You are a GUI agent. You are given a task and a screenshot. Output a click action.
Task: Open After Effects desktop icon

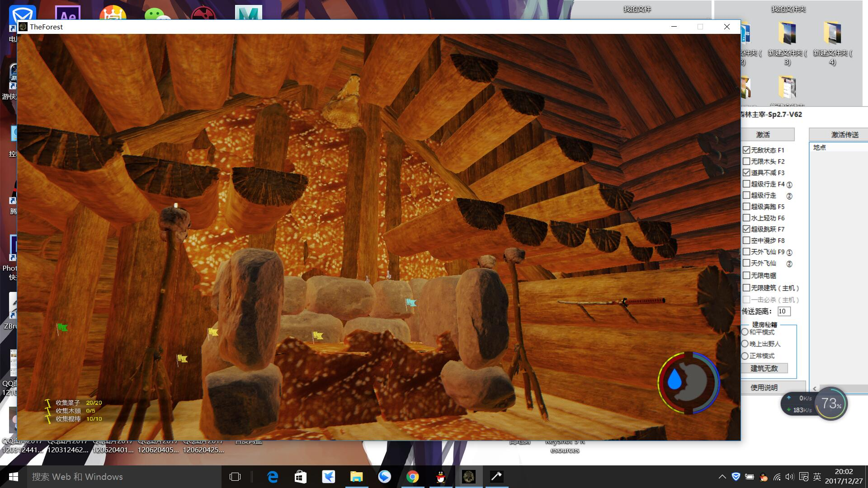[68, 13]
